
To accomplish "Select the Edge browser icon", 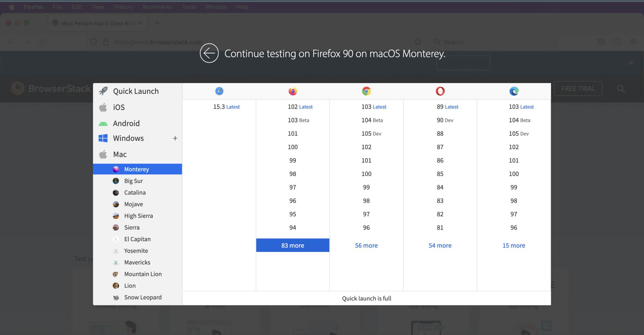I will coord(514,91).
